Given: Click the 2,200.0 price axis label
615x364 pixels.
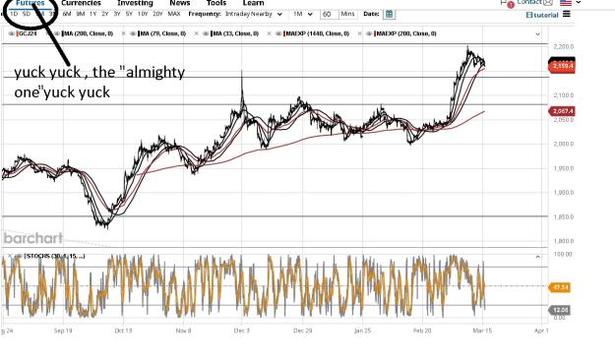Looking at the screenshot, I should click(564, 46).
